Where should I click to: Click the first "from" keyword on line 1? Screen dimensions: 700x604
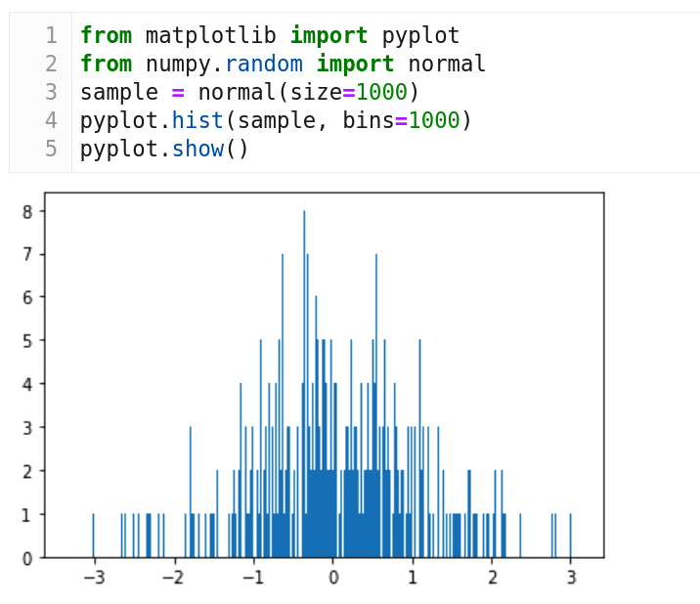(106, 36)
